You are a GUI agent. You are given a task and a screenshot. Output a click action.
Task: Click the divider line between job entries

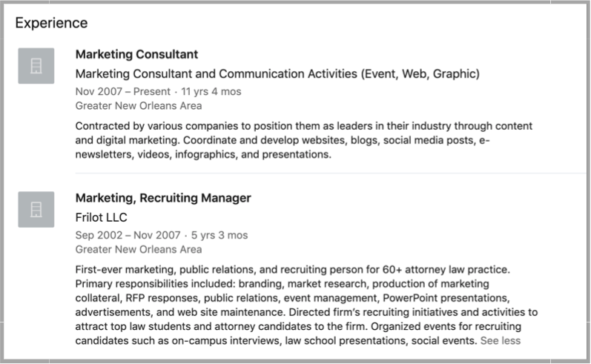tap(331, 173)
